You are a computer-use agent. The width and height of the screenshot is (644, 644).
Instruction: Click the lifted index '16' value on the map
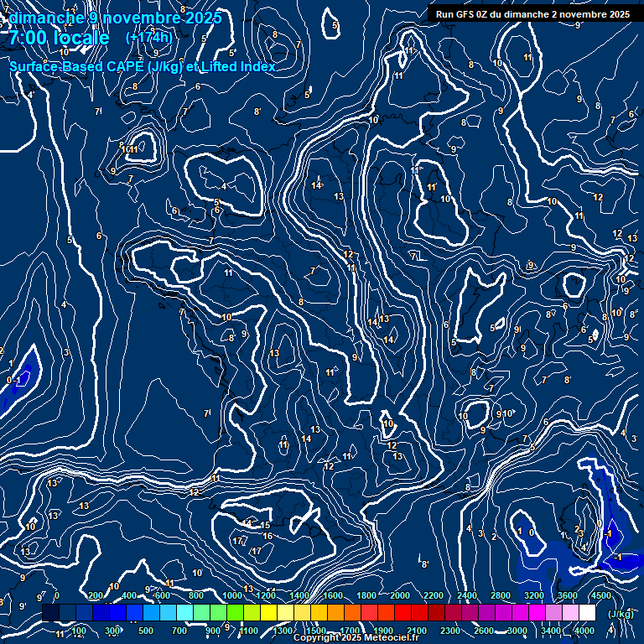coord(267,536)
